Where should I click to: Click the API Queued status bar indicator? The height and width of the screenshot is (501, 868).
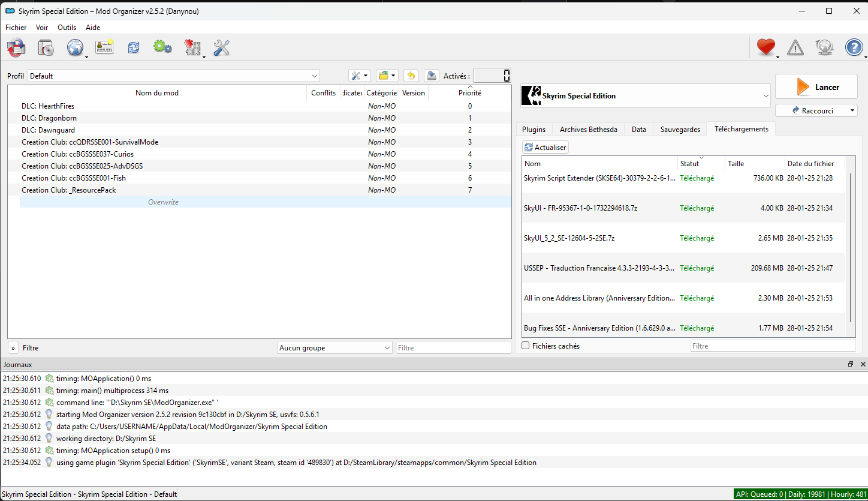point(800,494)
